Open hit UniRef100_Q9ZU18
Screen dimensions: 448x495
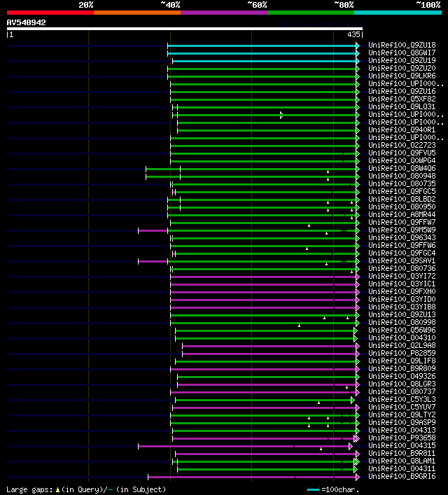coord(402,45)
